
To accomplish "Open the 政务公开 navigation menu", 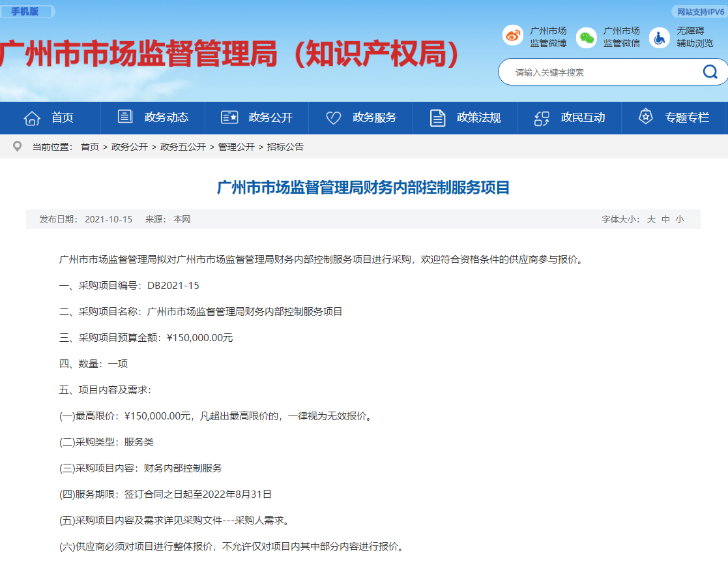I will [270, 118].
